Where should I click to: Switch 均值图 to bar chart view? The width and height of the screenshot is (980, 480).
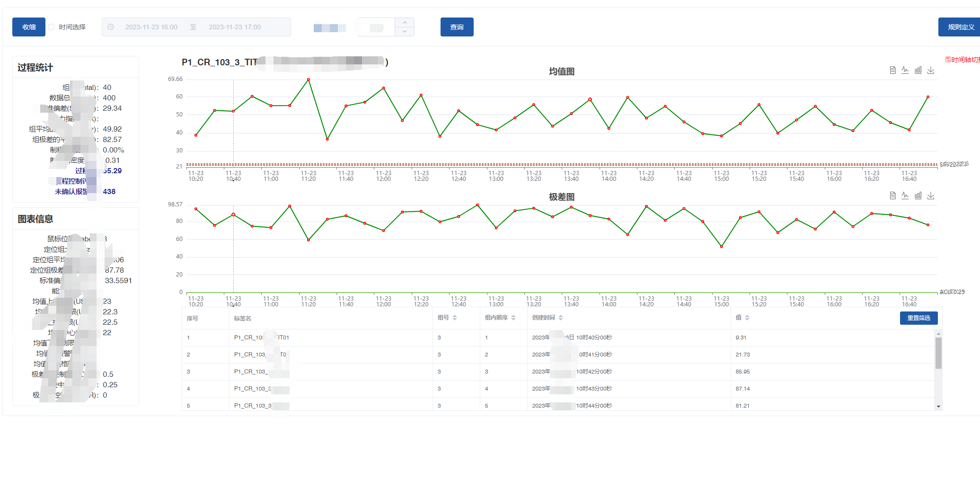click(x=918, y=70)
